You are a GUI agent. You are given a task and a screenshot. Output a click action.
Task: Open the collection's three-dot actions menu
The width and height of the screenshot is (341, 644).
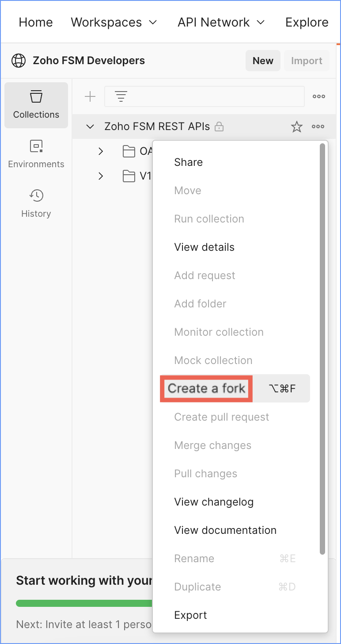(x=318, y=126)
